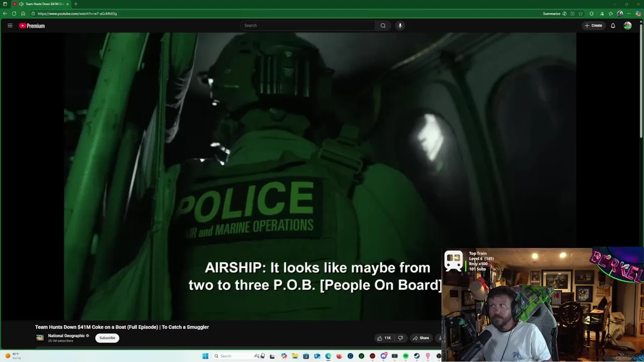Focus the YouTube search box
644x362 pixels.
(x=308, y=26)
